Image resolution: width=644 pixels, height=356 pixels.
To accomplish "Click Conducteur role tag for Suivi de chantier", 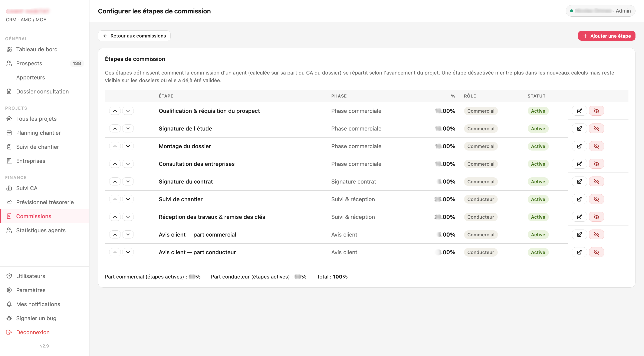I will click(480, 199).
